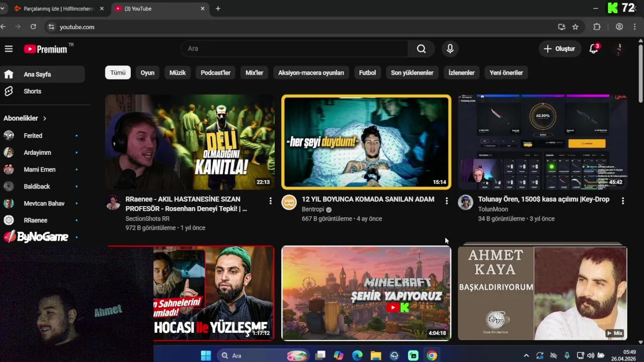Close the YouTube browser tab

point(203,9)
